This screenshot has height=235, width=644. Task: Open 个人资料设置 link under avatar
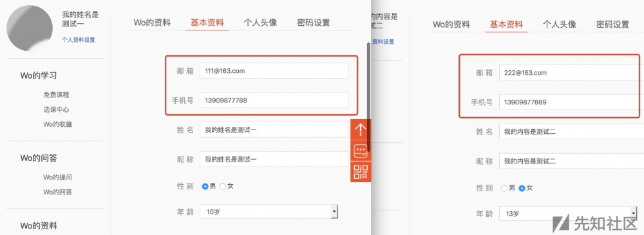tap(79, 40)
